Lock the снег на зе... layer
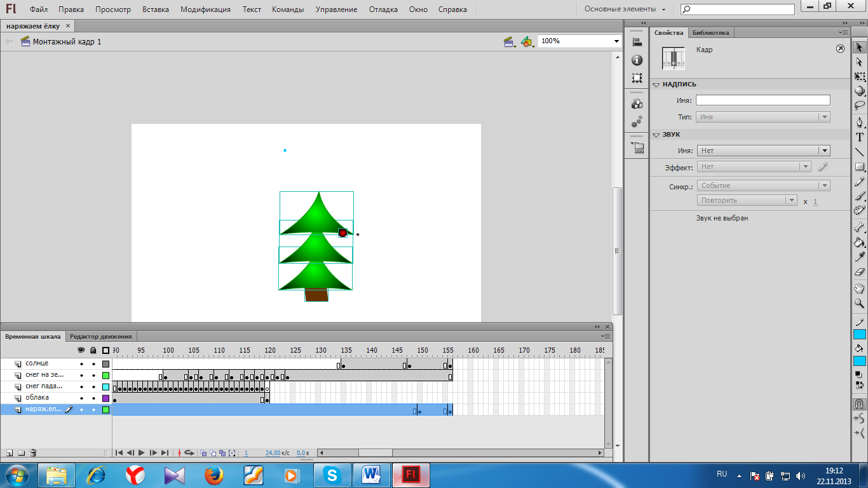Image resolution: width=868 pixels, height=488 pixels. click(93, 376)
